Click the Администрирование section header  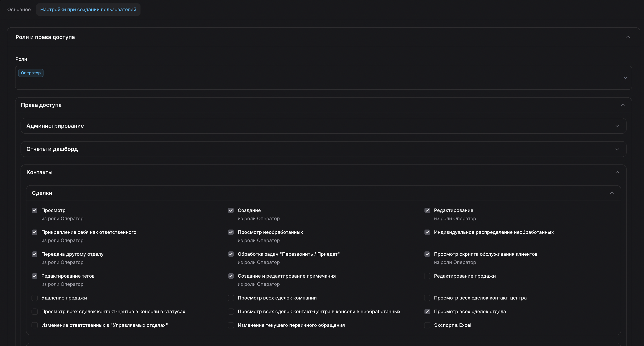(55, 126)
